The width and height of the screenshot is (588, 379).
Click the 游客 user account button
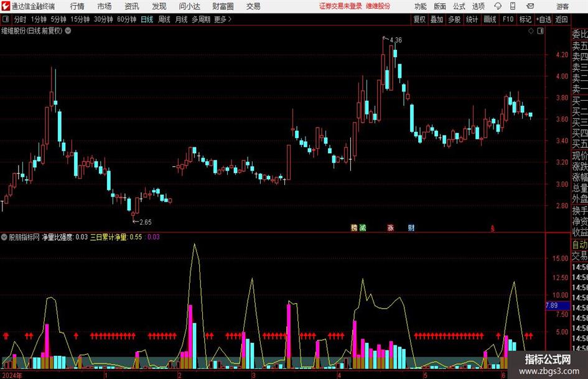pyautogui.click(x=562, y=6)
